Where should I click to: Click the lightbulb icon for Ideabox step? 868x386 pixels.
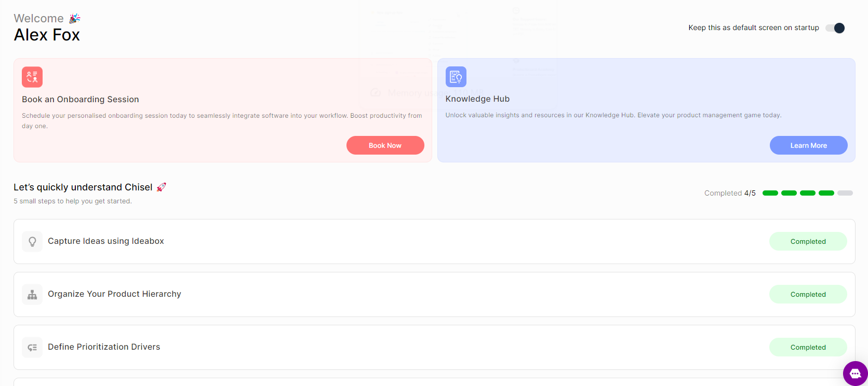(x=32, y=242)
